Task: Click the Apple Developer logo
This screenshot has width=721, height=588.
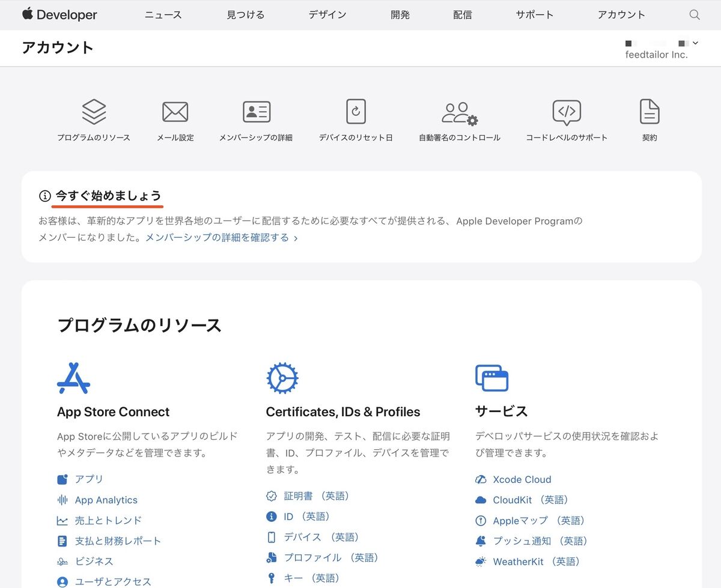Action: pyautogui.click(x=59, y=14)
